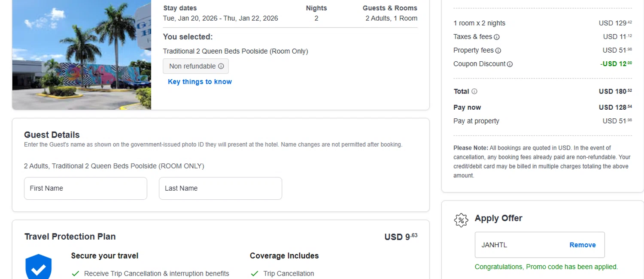Show the Total price info icon details
644x279 pixels.
(474, 91)
